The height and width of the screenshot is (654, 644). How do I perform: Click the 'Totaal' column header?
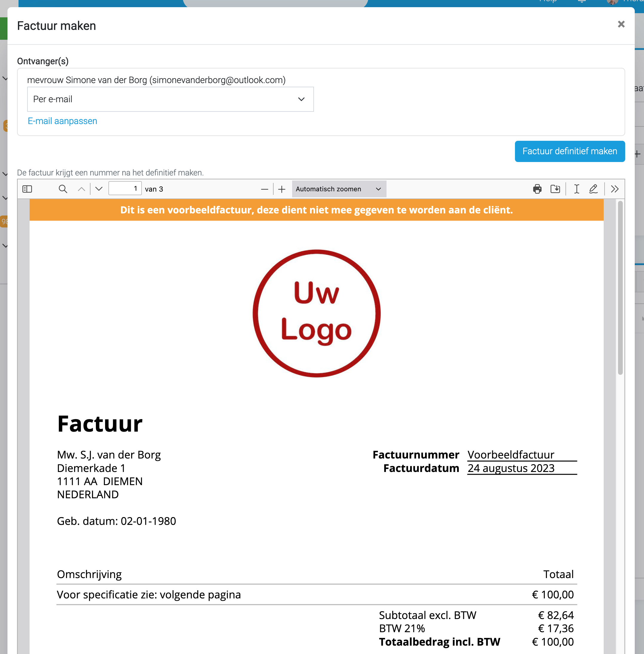click(559, 574)
